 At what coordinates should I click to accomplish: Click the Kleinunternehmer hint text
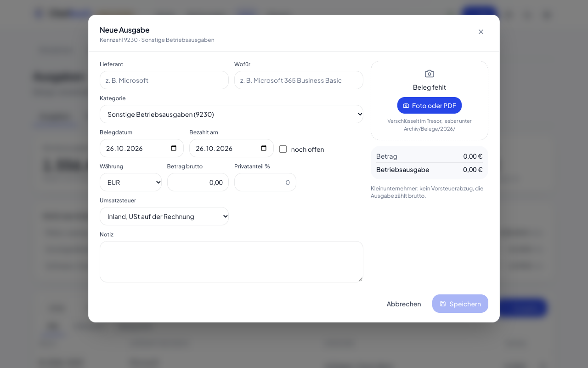(427, 192)
